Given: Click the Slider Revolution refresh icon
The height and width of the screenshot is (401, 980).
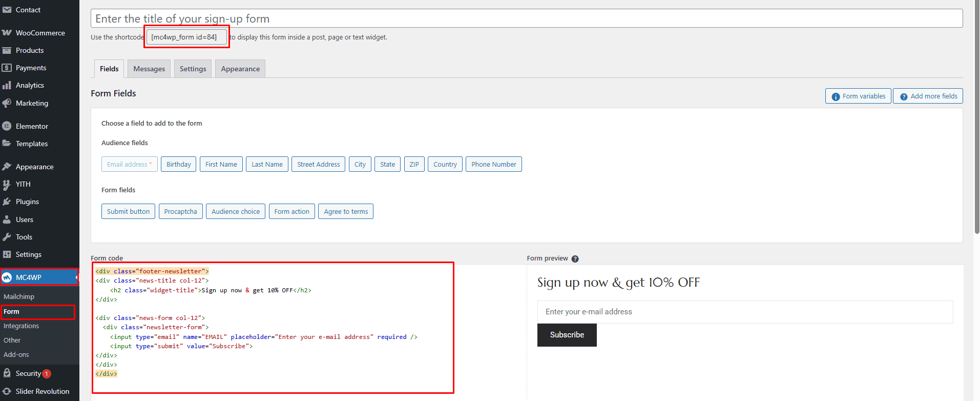Looking at the screenshot, I should click(7, 391).
